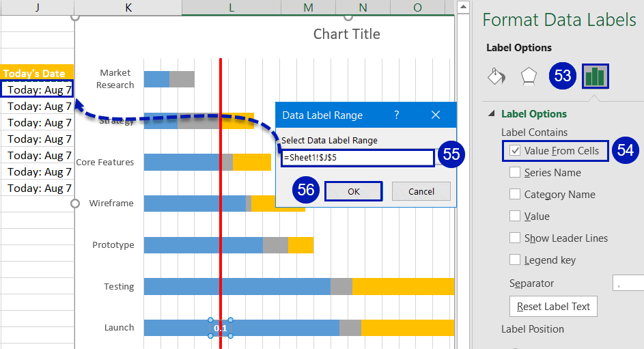Enable the Series Name checkbox
This screenshot has height=349, width=644.
click(514, 173)
